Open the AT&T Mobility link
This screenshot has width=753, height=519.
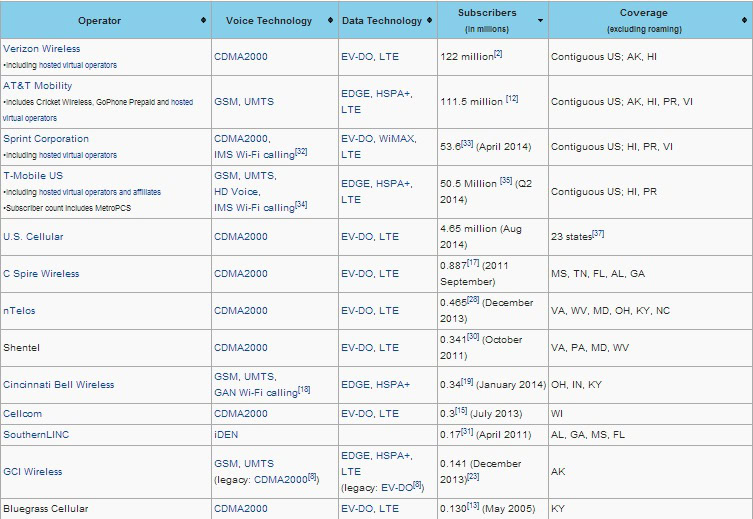point(38,86)
